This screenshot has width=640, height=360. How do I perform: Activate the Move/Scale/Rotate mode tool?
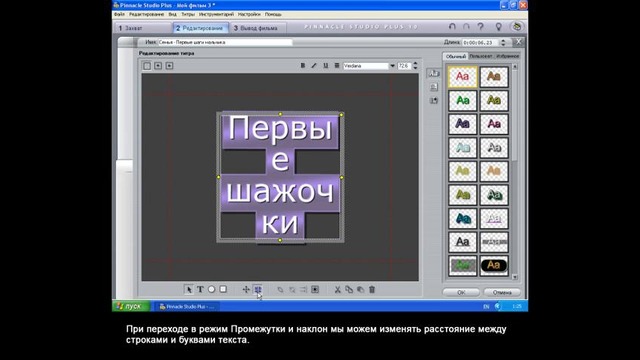tap(246, 289)
